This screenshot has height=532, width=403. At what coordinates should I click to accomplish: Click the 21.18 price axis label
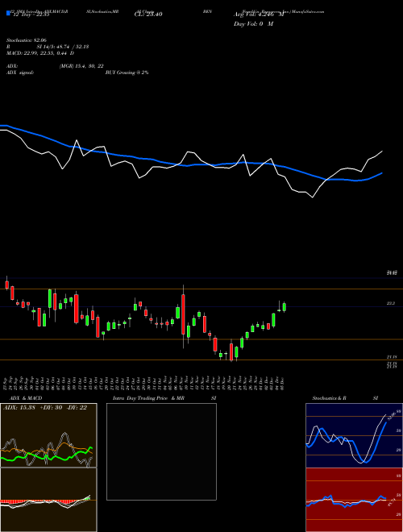tap(391, 357)
